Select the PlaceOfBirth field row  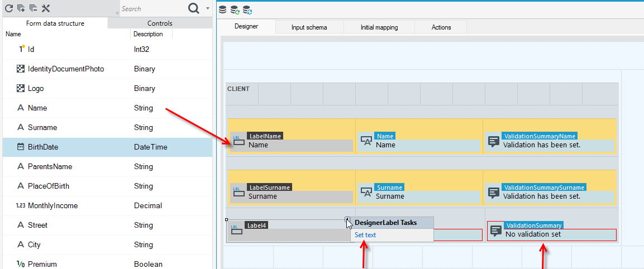(108, 186)
